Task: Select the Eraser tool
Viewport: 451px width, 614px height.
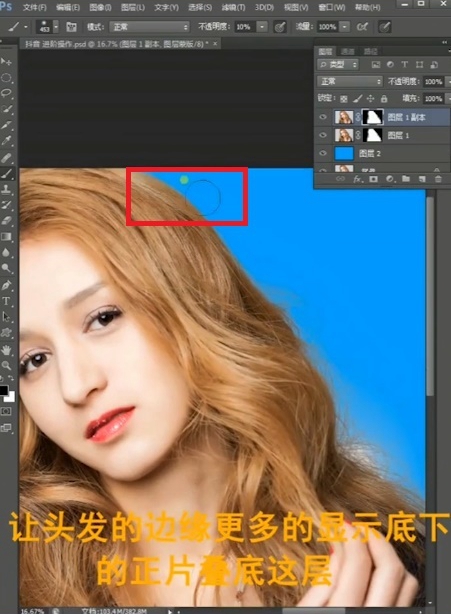Action: (x=6, y=220)
